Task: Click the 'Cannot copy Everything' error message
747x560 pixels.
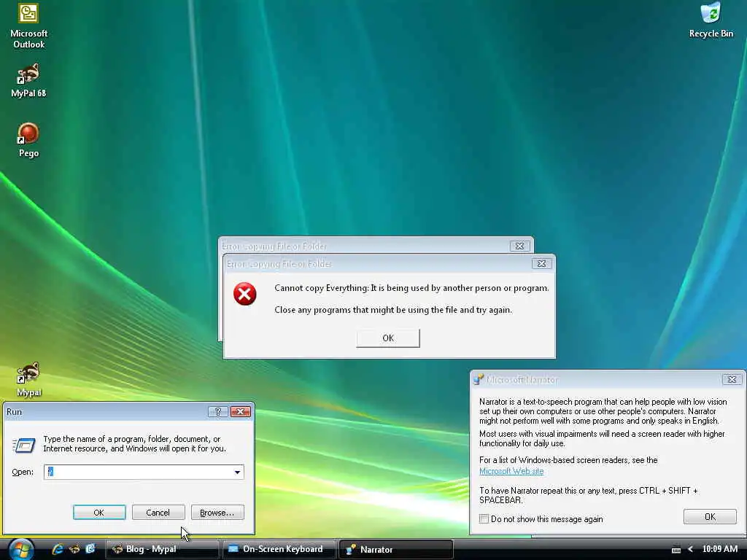Action: point(411,288)
